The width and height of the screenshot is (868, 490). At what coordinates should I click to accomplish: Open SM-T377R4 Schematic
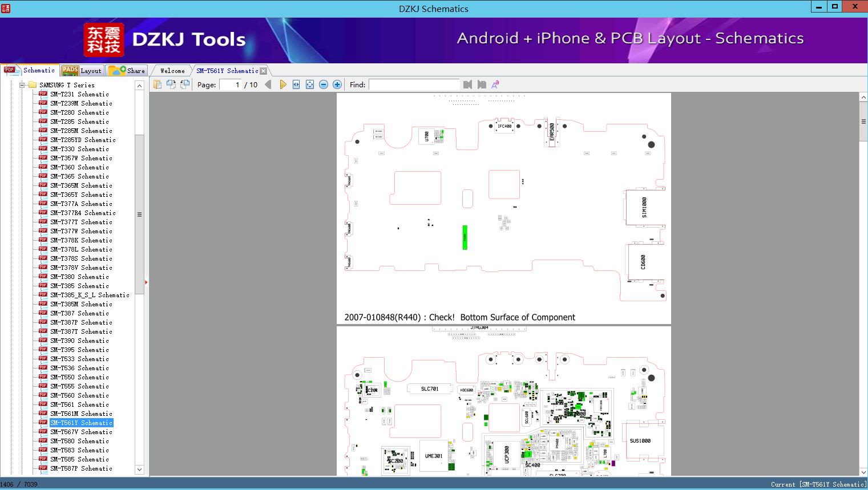pos(83,213)
